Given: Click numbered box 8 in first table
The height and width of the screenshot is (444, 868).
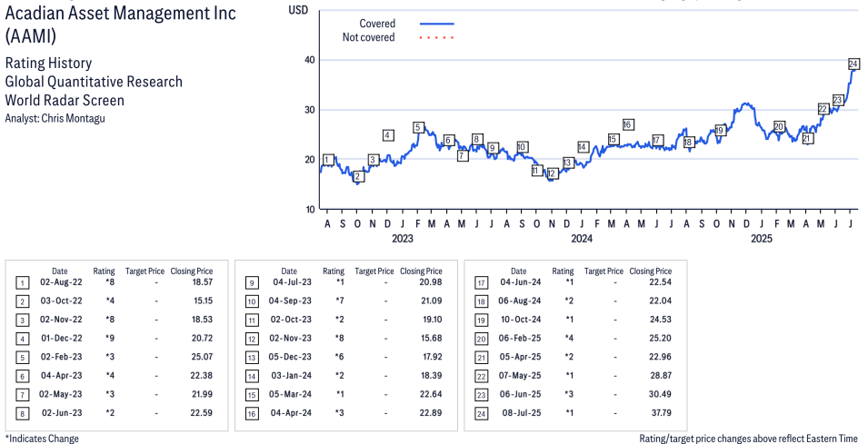Looking at the screenshot, I should coord(22,414).
